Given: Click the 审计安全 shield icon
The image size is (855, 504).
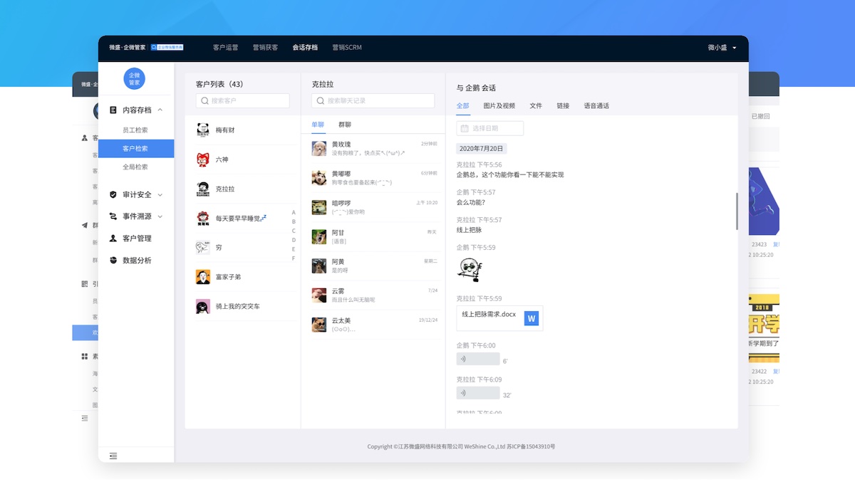Looking at the screenshot, I should coord(113,194).
